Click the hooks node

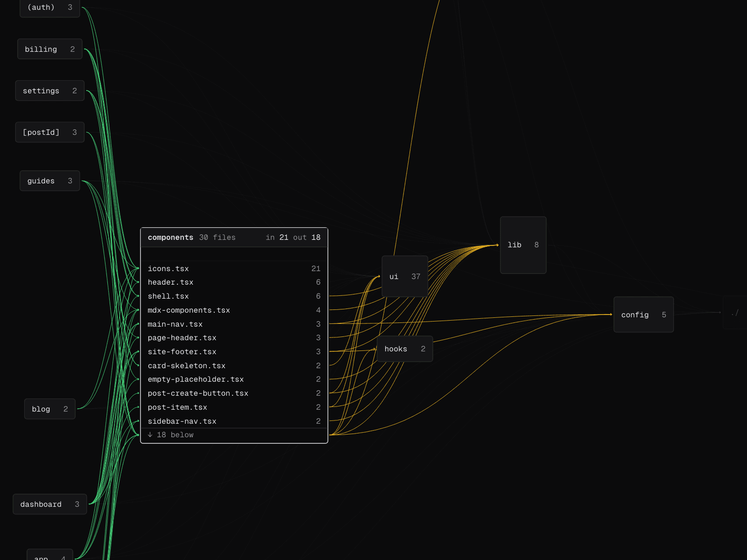click(405, 349)
